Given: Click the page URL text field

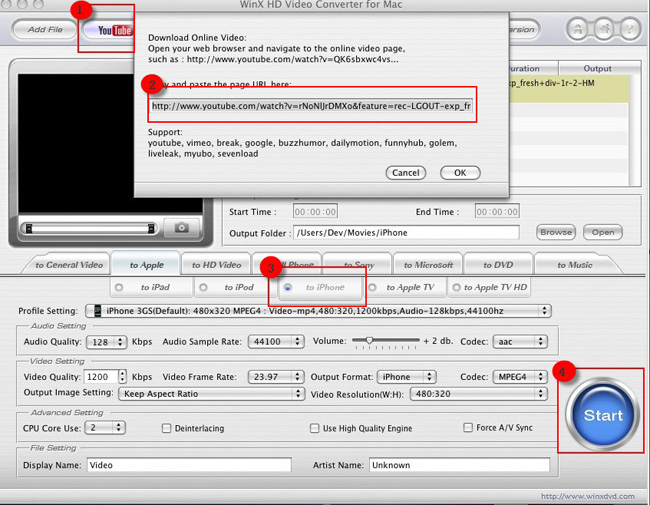Looking at the screenshot, I should tap(311, 106).
